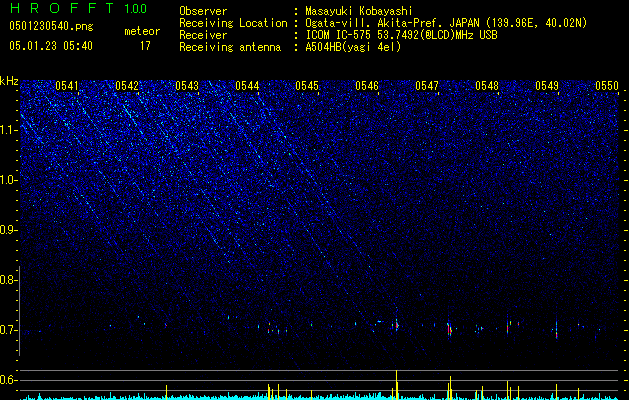This screenshot has width=629, height=400.
Task: Click the 0546 time marker
Action: (x=367, y=86)
